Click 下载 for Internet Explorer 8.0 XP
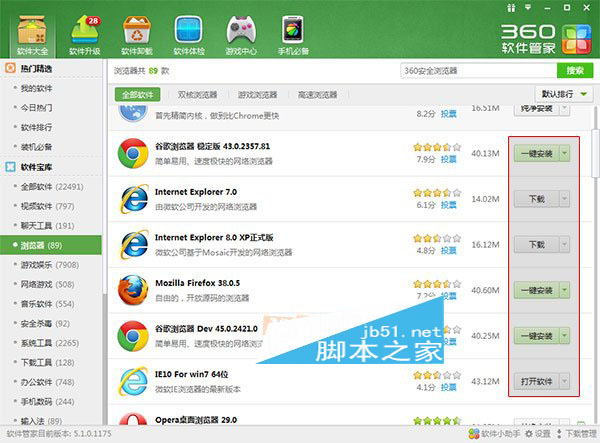 pos(536,244)
